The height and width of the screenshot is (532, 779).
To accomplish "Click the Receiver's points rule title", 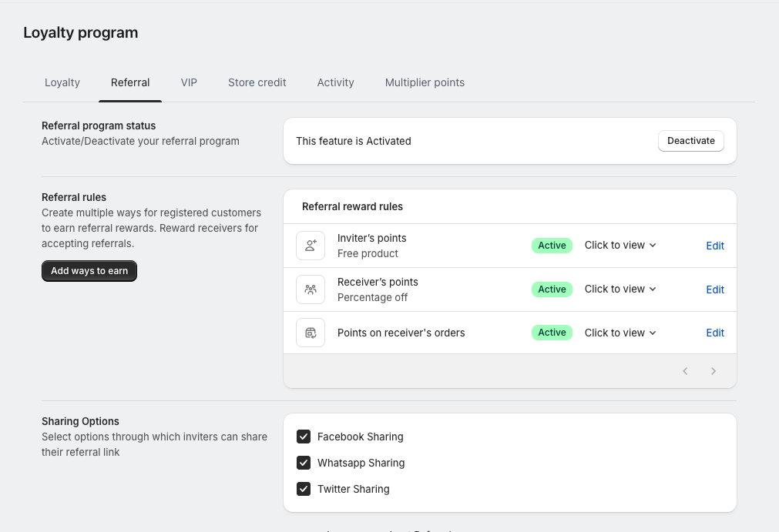I will pyautogui.click(x=378, y=282).
